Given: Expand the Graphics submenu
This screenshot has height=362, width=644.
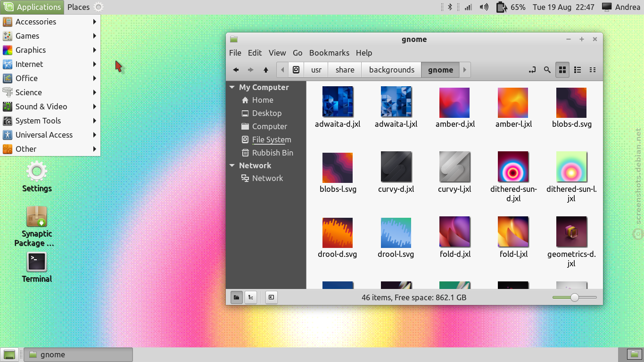Looking at the screenshot, I should tap(50, 50).
